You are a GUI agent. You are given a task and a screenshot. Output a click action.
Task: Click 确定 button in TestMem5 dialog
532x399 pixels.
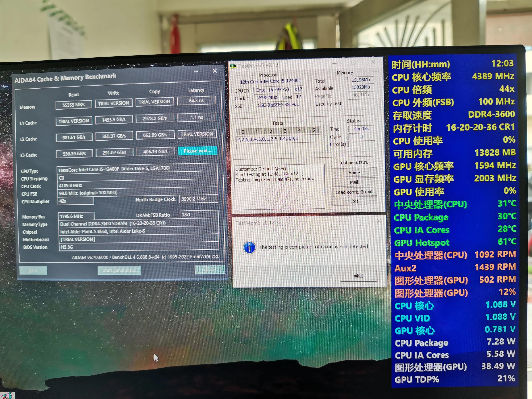[x=359, y=275]
